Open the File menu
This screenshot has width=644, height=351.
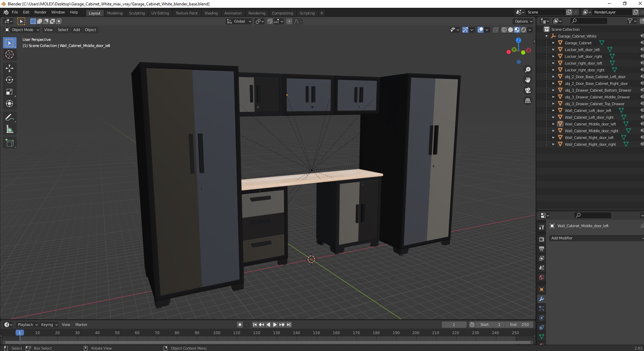[15, 12]
